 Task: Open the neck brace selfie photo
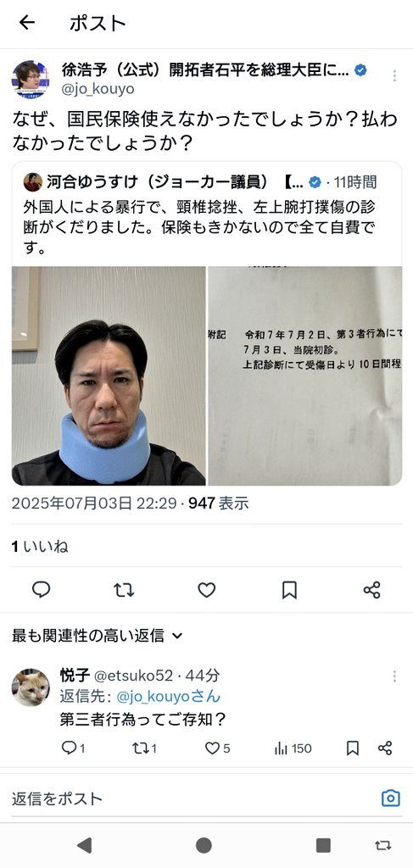click(109, 376)
